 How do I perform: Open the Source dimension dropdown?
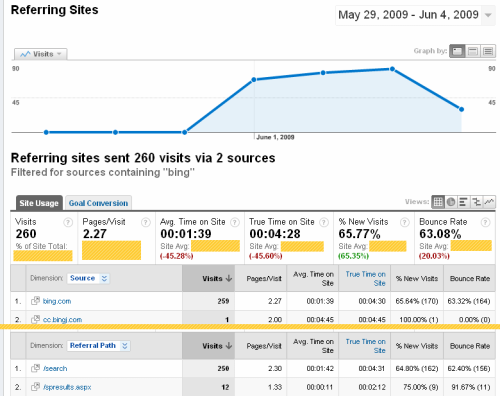pyautogui.click(x=88, y=278)
